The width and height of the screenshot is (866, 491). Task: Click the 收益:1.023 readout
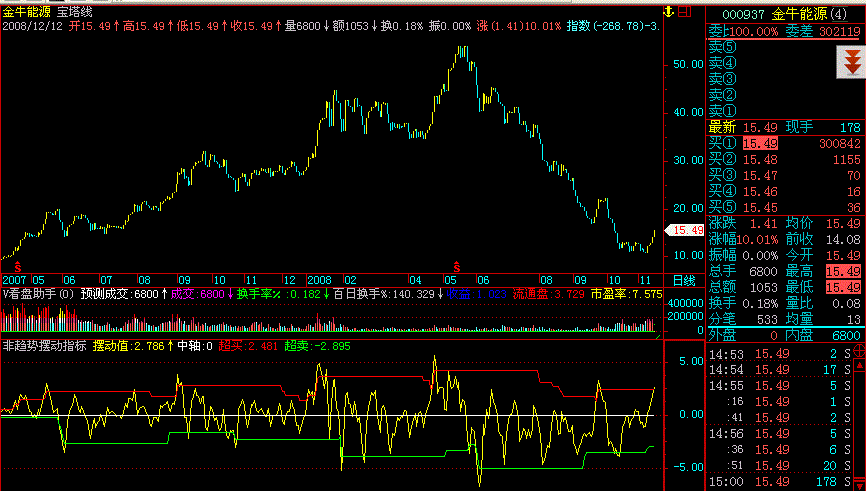[476, 294]
